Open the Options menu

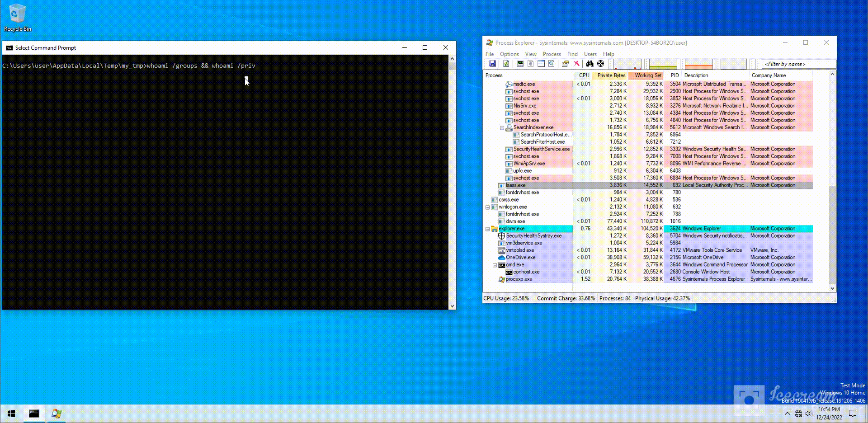(x=509, y=54)
